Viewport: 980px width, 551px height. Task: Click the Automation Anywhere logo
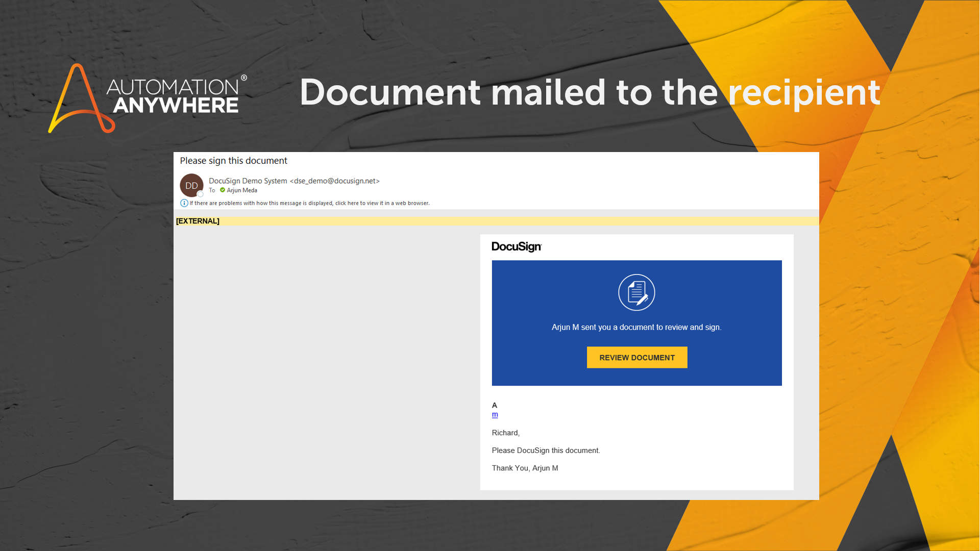click(x=148, y=97)
